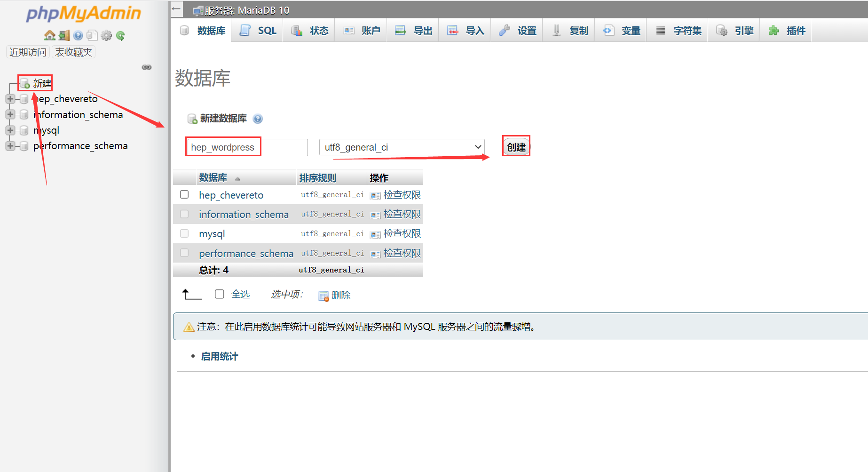Click the green reload navigation icon
868x472 pixels.
[x=120, y=36]
